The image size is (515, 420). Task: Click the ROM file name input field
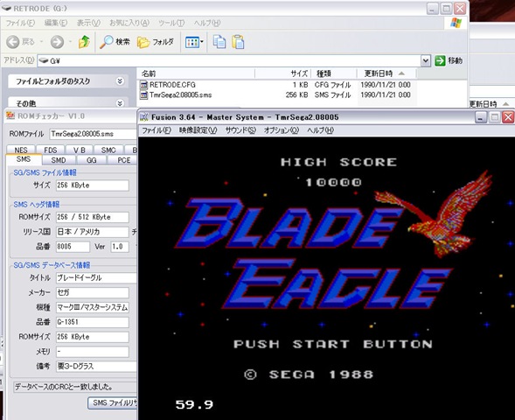point(93,134)
